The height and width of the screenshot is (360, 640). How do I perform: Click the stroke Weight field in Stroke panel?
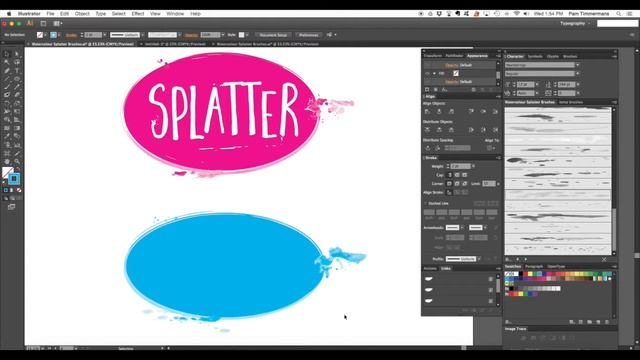(x=460, y=166)
